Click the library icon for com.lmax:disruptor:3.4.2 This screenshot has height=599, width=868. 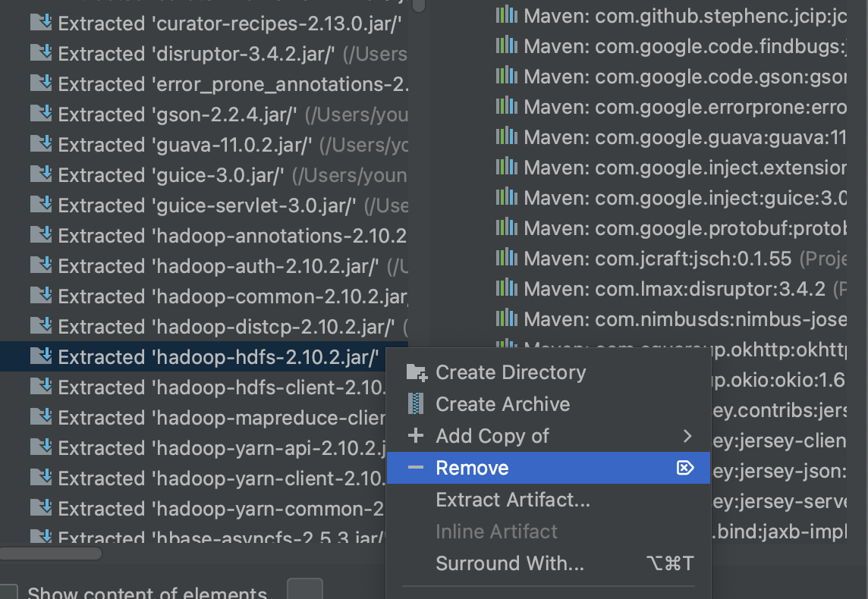pyautogui.click(x=506, y=289)
